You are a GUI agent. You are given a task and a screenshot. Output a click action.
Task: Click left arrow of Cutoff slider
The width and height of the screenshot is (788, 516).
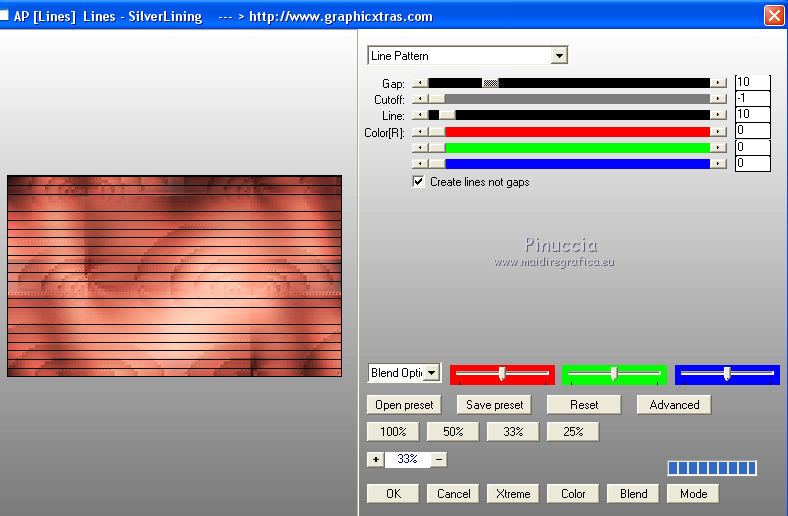click(420, 99)
